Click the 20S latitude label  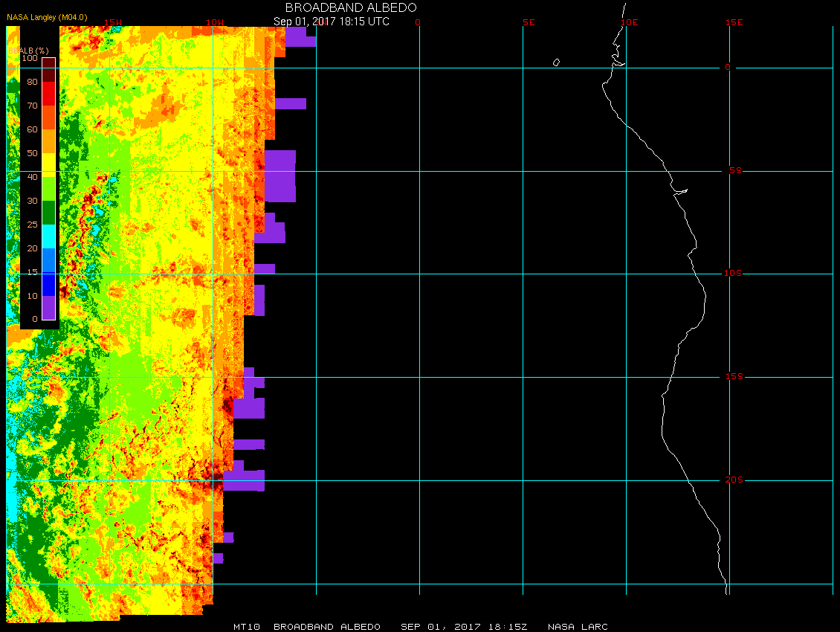coord(734,480)
